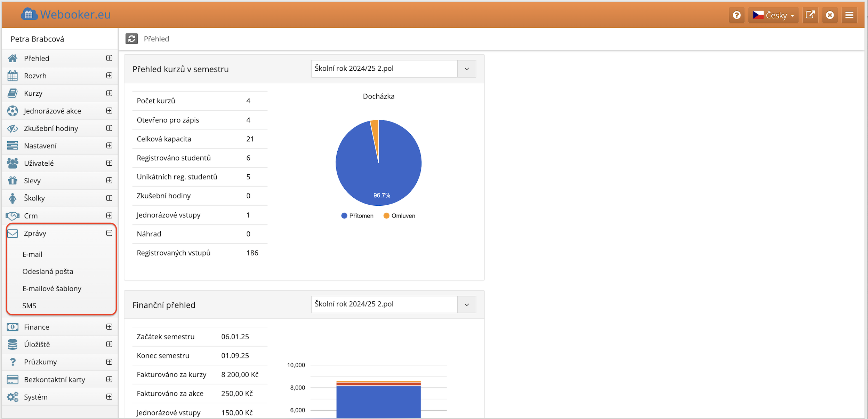Open the Česky language selector

(773, 15)
